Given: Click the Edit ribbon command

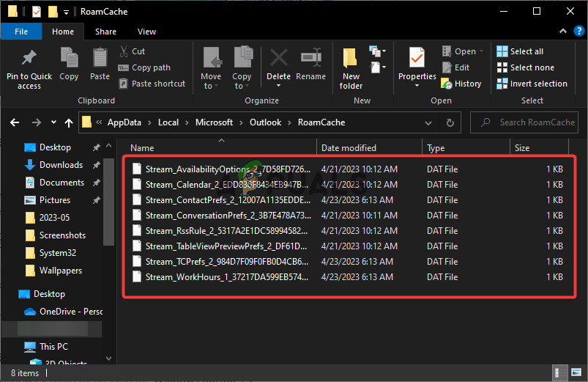Looking at the screenshot, I should 455,67.
